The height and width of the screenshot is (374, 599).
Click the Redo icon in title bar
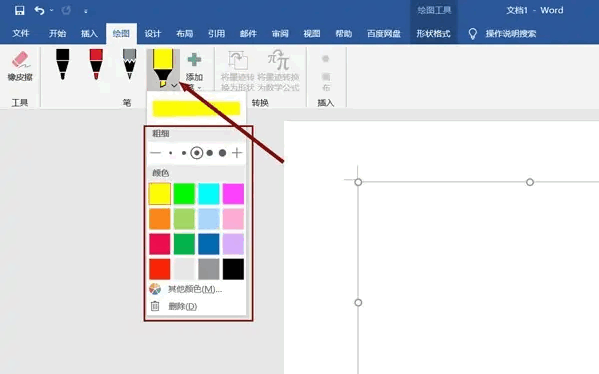click(x=66, y=10)
